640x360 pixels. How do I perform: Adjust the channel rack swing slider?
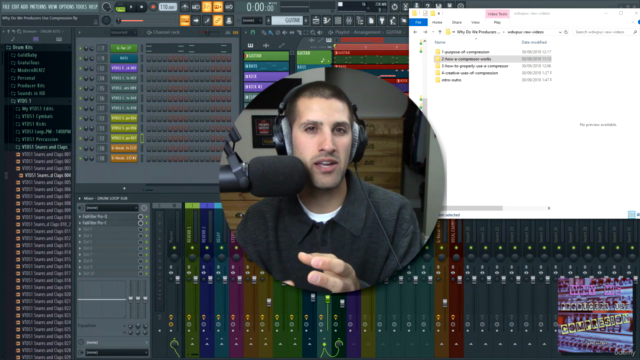[207, 32]
